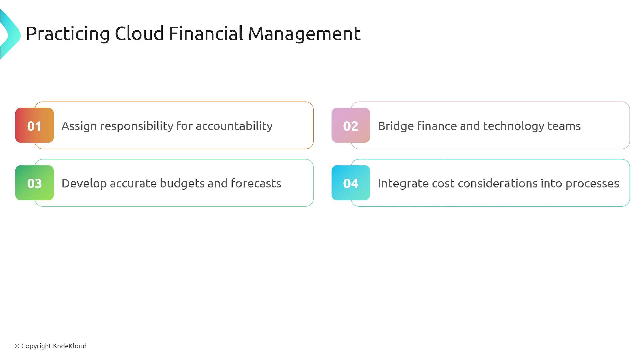The height and width of the screenshot is (362, 644).
Task: Click the green 03 number badge
Action: (35, 183)
